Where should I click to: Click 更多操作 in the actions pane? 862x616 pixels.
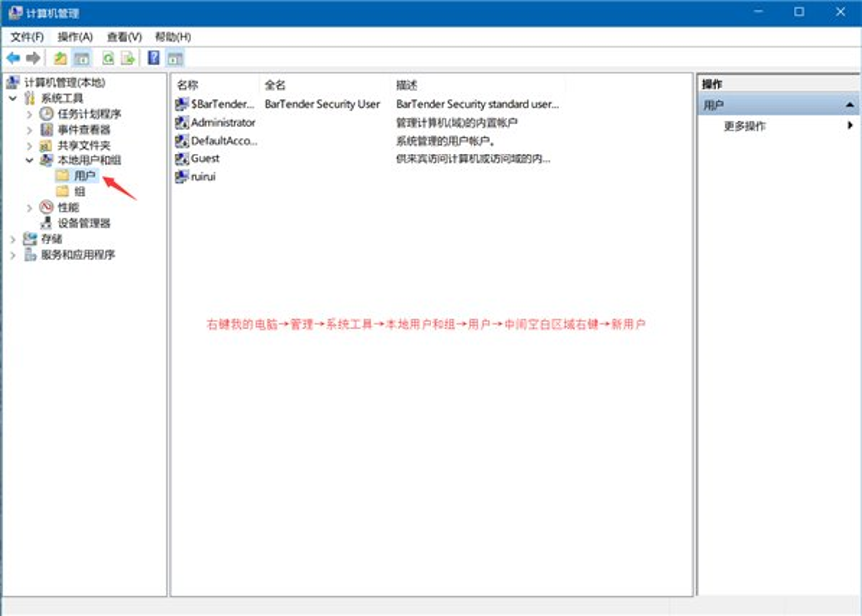745,126
